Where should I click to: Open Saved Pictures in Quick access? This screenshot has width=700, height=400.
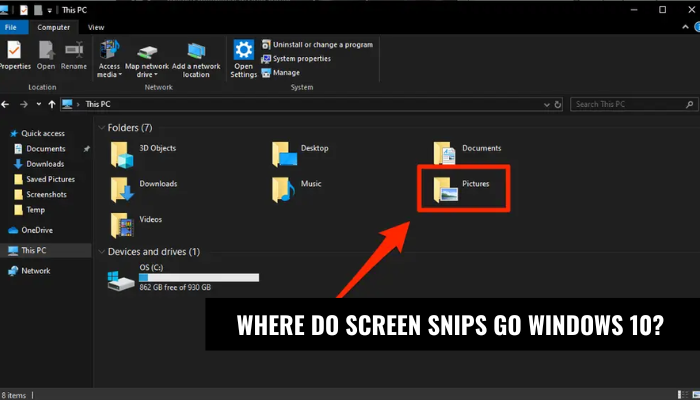[x=45, y=179]
